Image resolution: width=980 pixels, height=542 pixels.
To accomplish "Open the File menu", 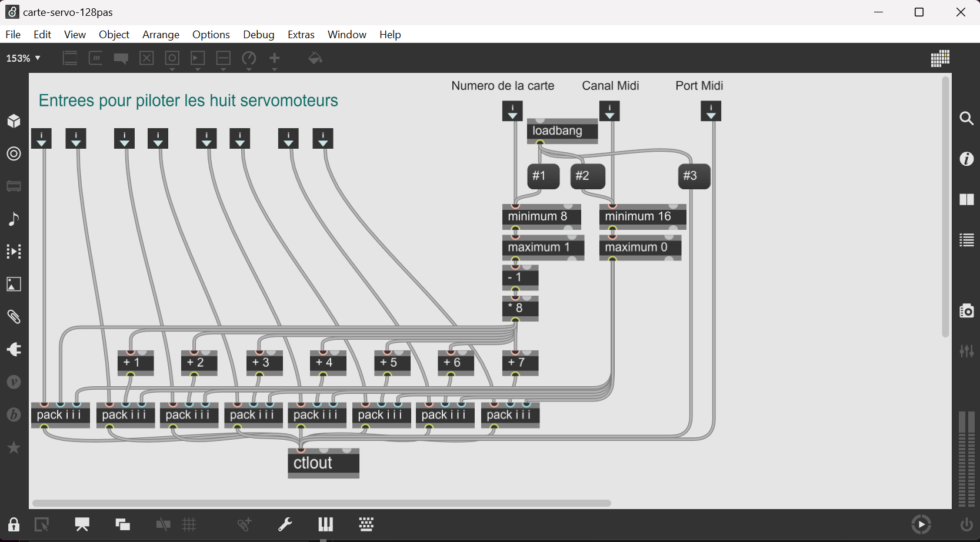I will click(x=13, y=35).
